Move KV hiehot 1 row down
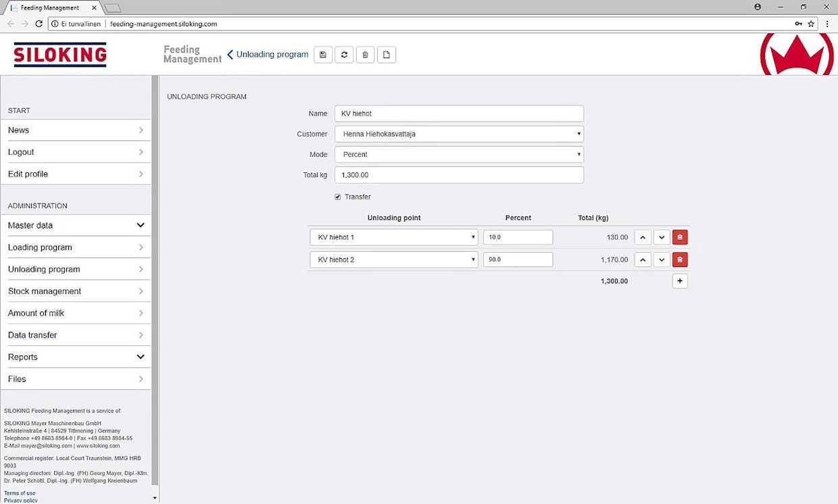This screenshot has width=838, height=504. (662, 237)
